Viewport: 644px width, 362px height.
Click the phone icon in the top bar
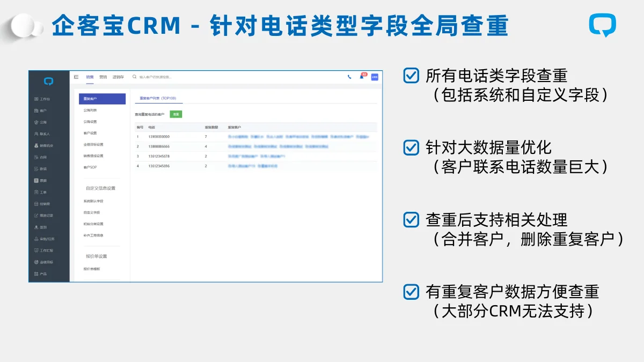pos(349,77)
